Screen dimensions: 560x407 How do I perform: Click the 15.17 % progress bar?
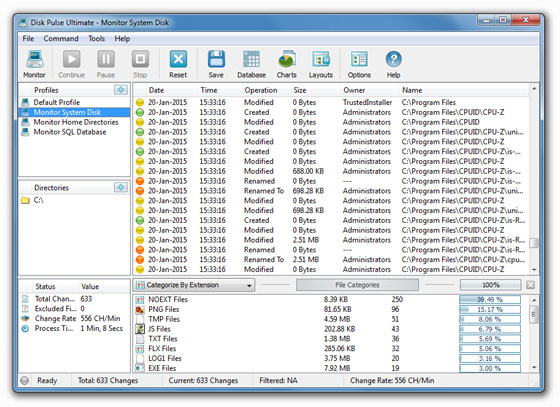[x=490, y=309]
